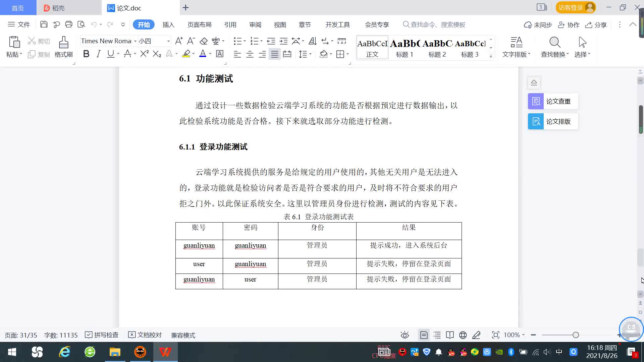Image resolution: width=644 pixels, height=362 pixels.
Task: Open Print Preview icon
Action: (81, 24)
